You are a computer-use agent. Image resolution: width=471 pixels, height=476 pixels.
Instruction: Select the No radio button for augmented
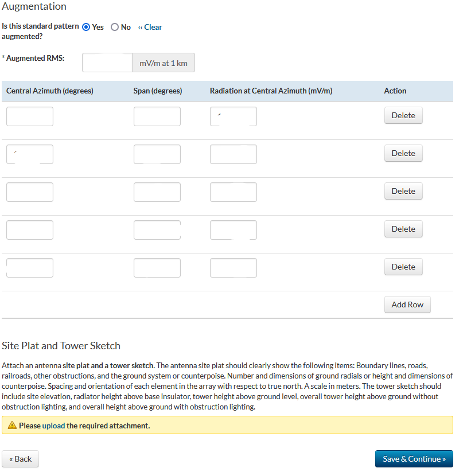pos(115,27)
